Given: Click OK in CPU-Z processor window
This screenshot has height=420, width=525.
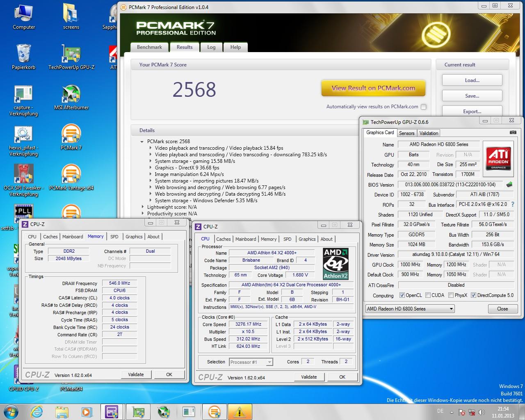Looking at the screenshot, I should (342, 377).
